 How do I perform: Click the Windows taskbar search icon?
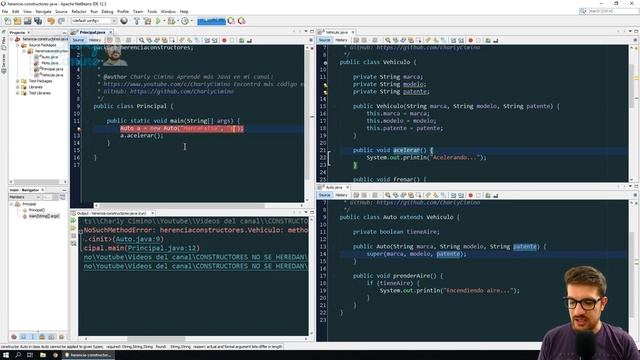coord(18,355)
